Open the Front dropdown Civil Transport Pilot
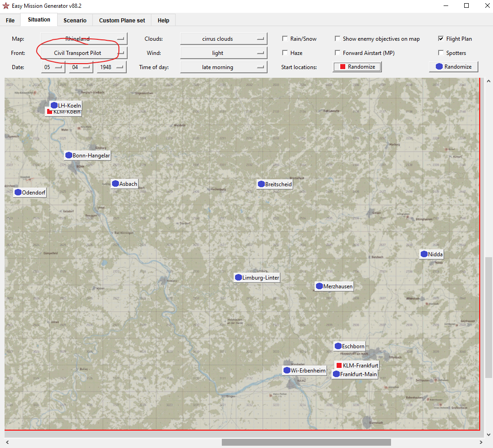Screen dimensions: 493x448 [84, 53]
